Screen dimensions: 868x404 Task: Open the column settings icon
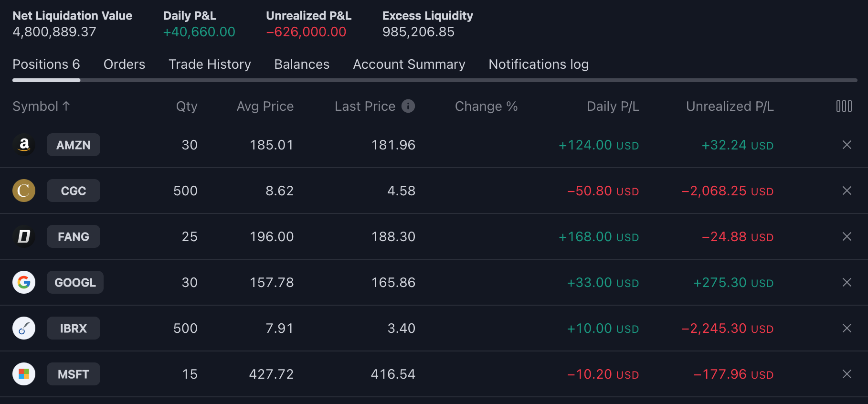[844, 106]
